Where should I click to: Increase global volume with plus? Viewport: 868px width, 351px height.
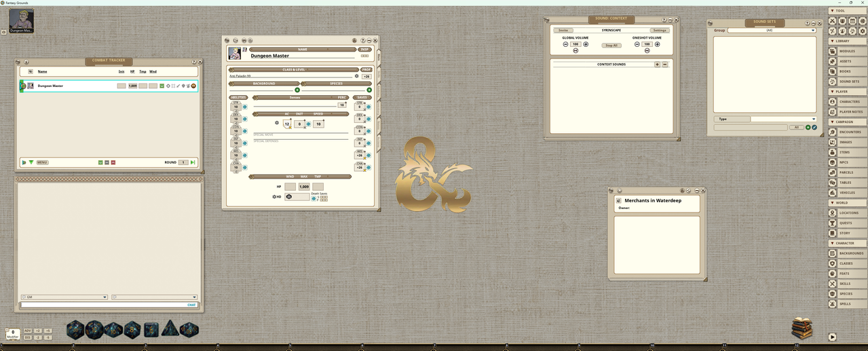[x=586, y=44]
